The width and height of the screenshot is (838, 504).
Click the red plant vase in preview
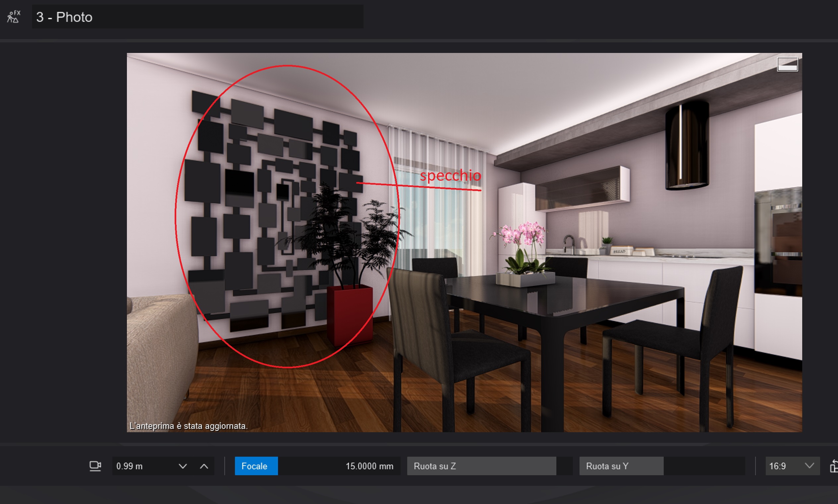[x=350, y=314]
